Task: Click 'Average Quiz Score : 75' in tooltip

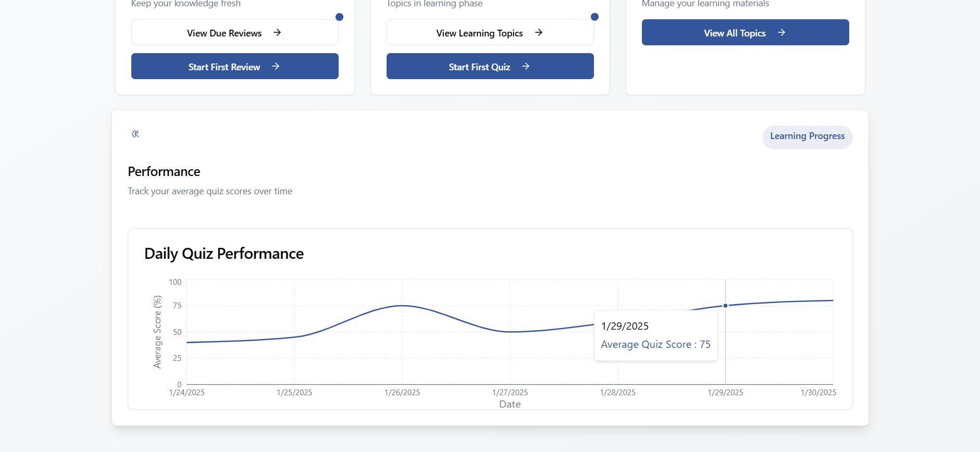Action: click(x=656, y=344)
